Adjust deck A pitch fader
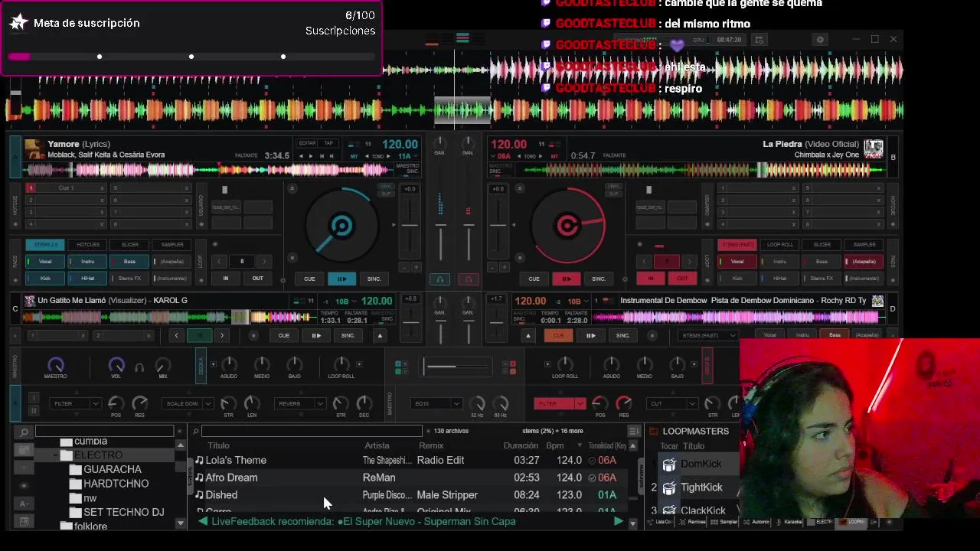This screenshot has width=980, height=551. point(410,224)
